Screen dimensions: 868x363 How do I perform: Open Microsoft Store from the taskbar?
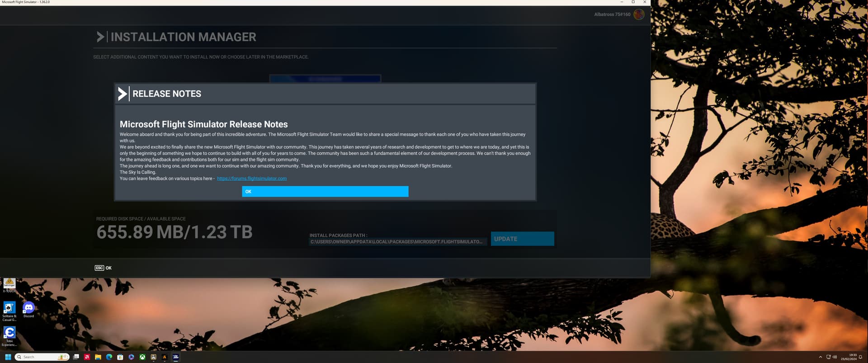coord(120,357)
